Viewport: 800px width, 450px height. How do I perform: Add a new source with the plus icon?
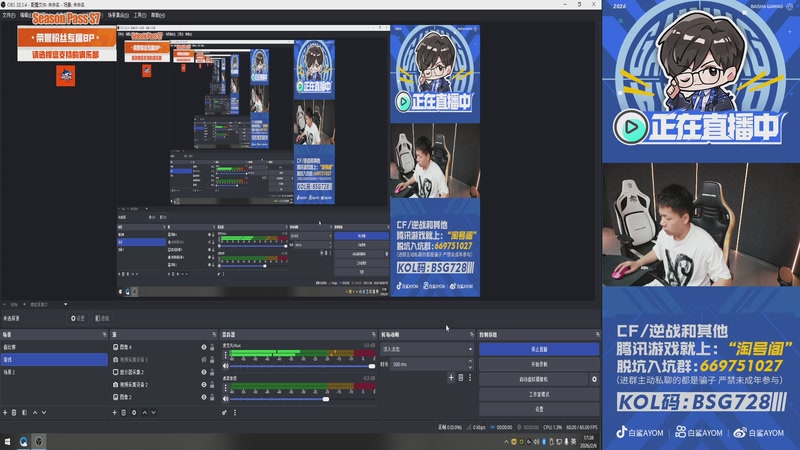114,412
